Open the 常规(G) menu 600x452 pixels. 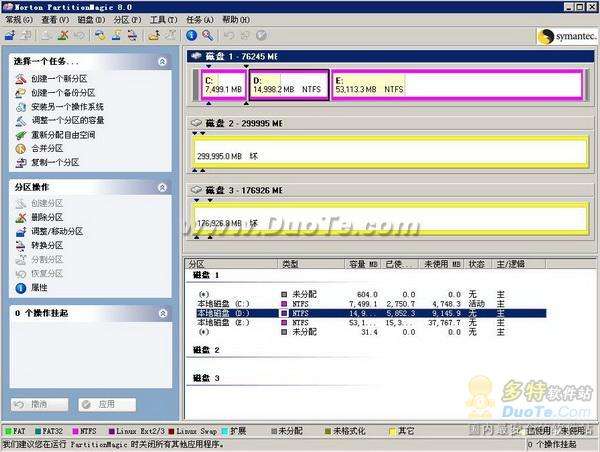18,20
